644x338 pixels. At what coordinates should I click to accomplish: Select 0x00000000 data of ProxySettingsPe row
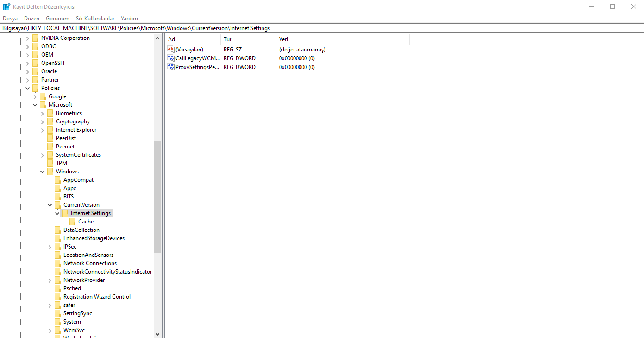pos(297,67)
